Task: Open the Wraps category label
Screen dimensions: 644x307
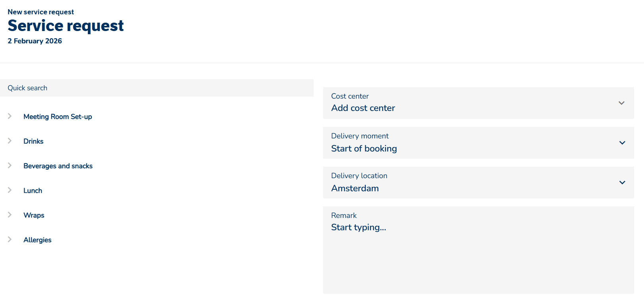Action: click(34, 215)
